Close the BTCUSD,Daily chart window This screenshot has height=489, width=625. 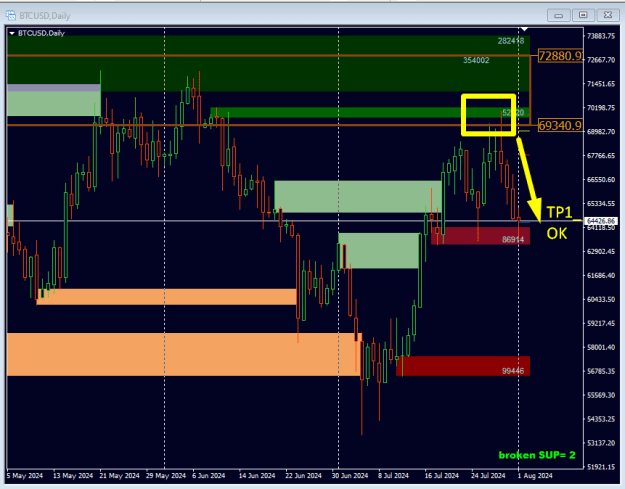(x=608, y=15)
